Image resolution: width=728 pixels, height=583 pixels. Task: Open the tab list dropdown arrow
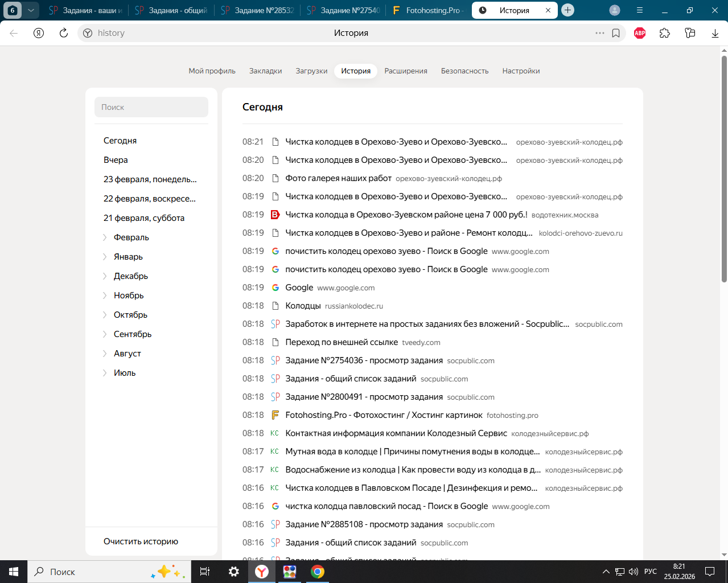(x=31, y=10)
